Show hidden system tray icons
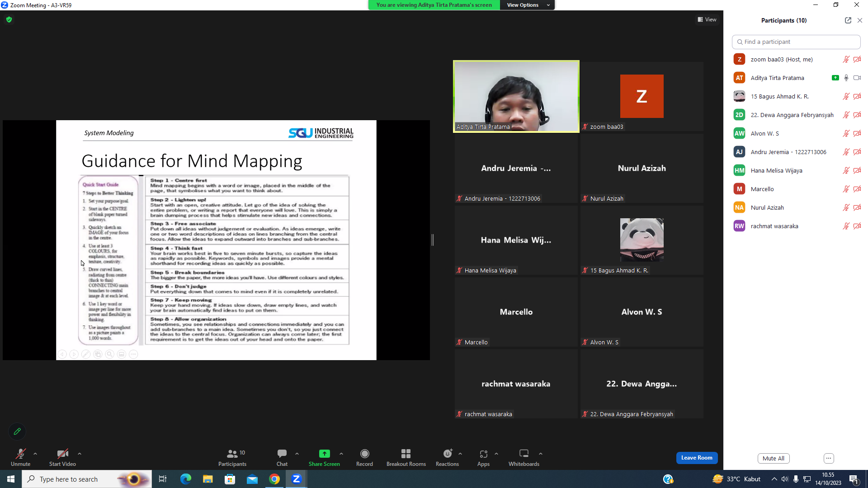The image size is (868, 488). [774, 479]
